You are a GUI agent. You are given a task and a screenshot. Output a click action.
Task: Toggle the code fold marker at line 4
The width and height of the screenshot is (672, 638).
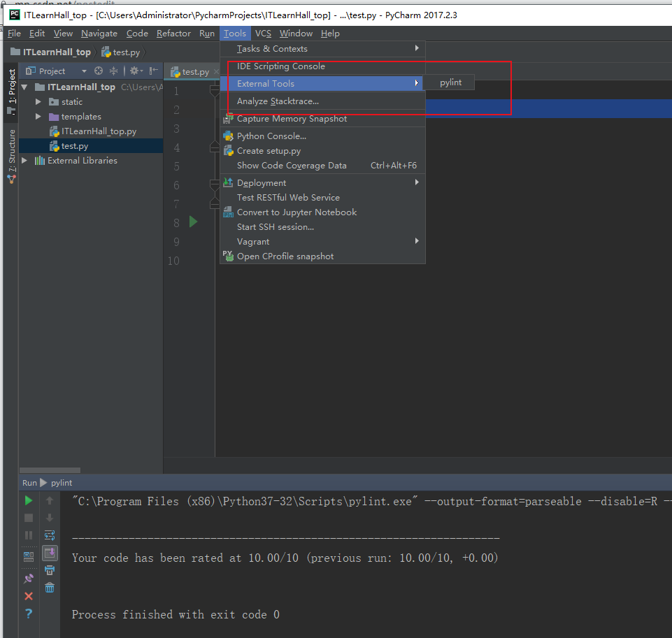[214, 147]
